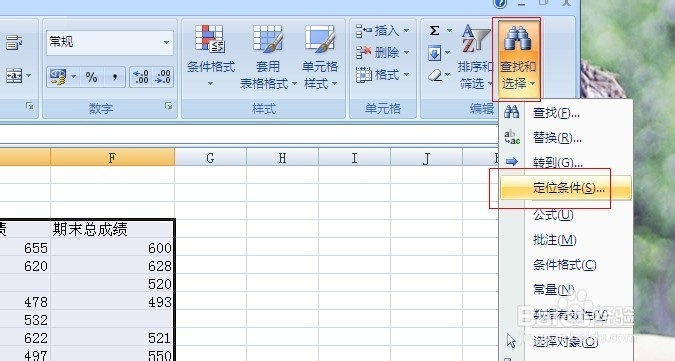
Task: Apply comma style number format
Action: [115, 77]
